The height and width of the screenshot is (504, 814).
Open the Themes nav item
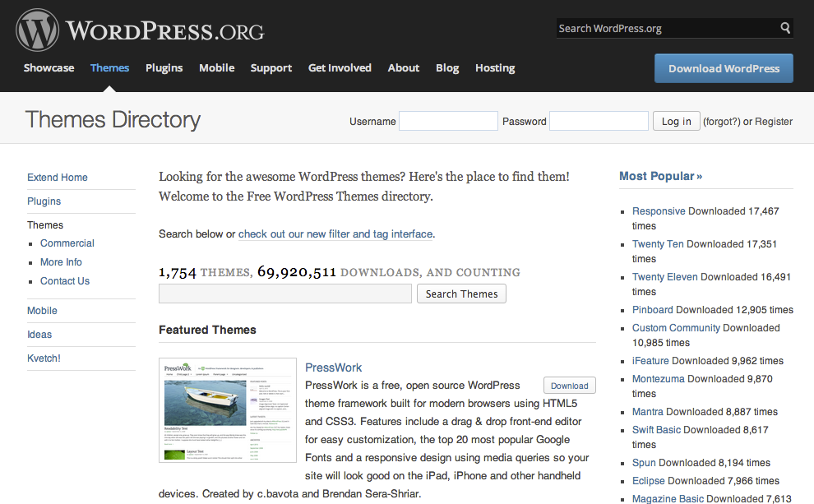pos(109,68)
